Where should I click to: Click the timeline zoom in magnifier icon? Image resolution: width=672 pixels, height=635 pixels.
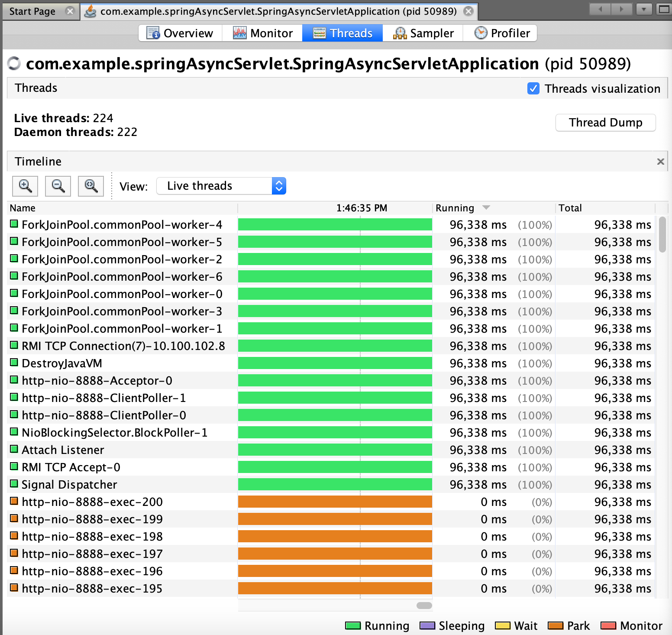25,186
